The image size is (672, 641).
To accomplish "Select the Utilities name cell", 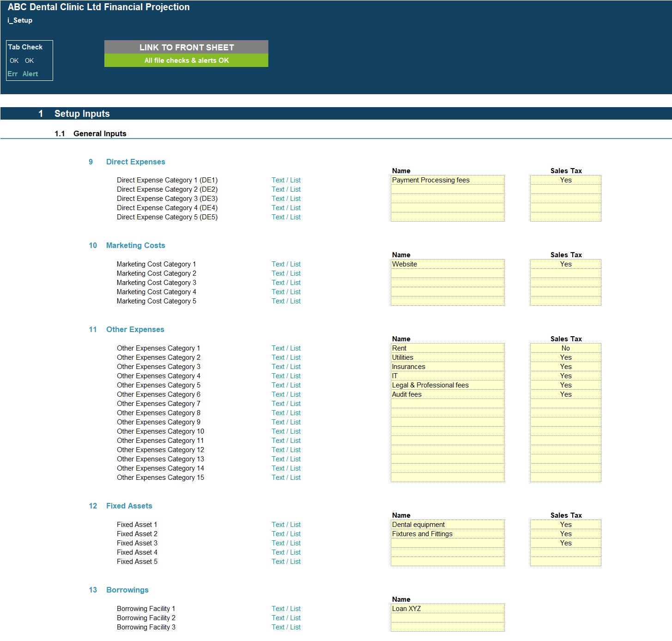I will 448,357.
